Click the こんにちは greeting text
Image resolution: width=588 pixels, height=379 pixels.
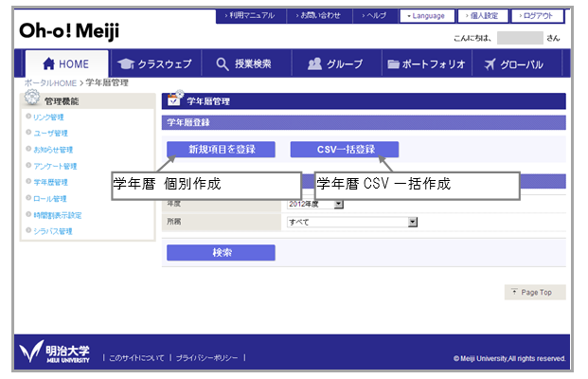472,38
